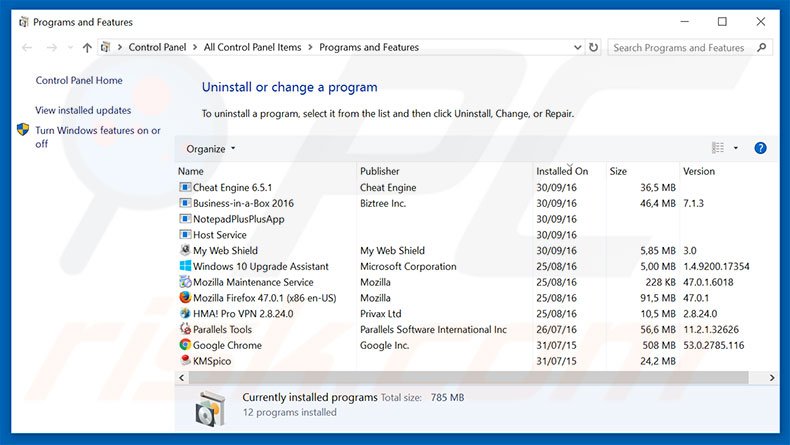Click the KMSpico icon
The width and height of the screenshot is (790, 445).
[x=185, y=360]
